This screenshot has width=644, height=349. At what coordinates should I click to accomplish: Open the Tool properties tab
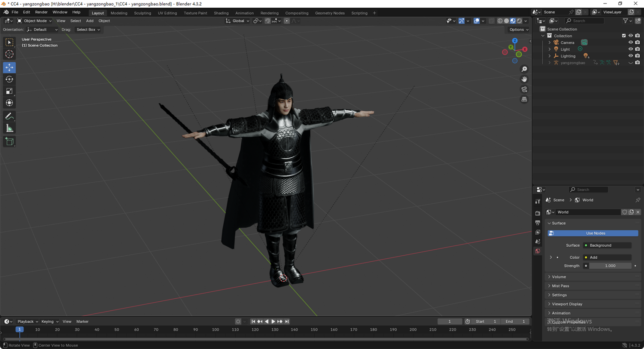tap(538, 201)
